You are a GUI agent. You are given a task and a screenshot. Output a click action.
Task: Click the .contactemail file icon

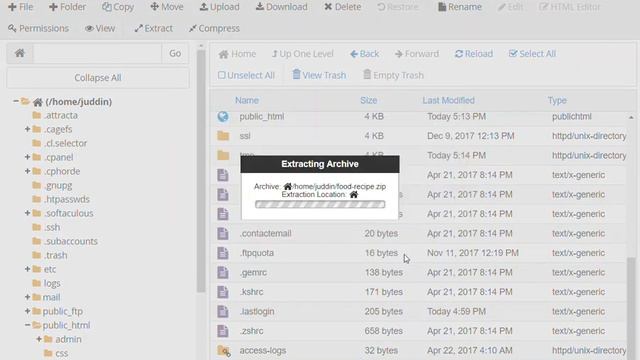[223, 233]
